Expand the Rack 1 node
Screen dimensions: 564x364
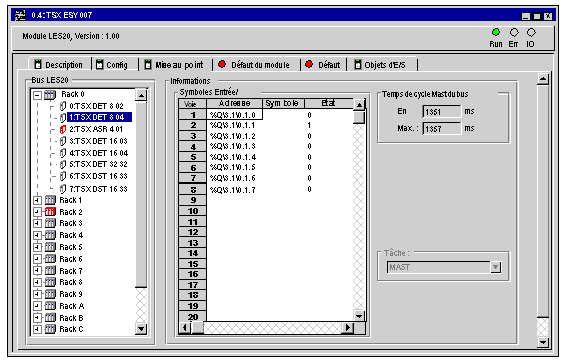(x=37, y=200)
